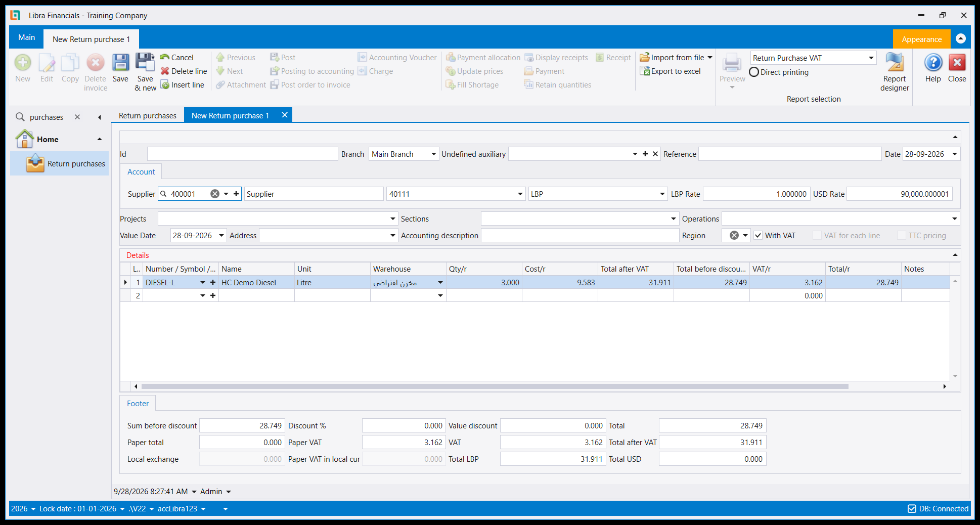
Task: Click the Export to excel label
Action: (676, 71)
